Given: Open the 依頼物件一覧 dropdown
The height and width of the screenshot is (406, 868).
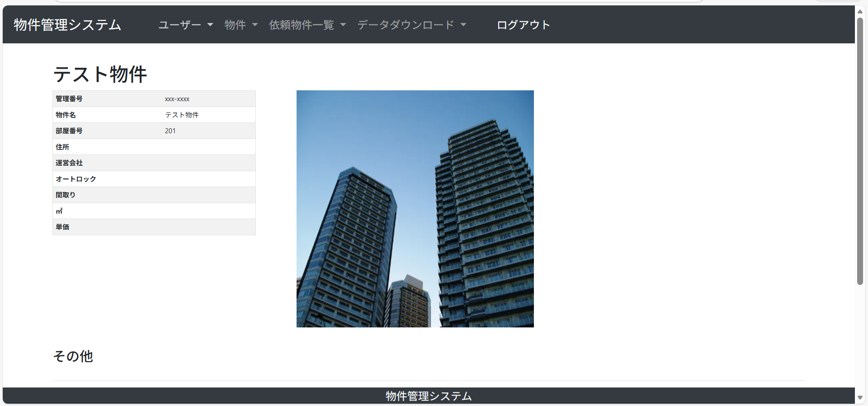Looking at the screenshot, I should click(x=307, y=25).
